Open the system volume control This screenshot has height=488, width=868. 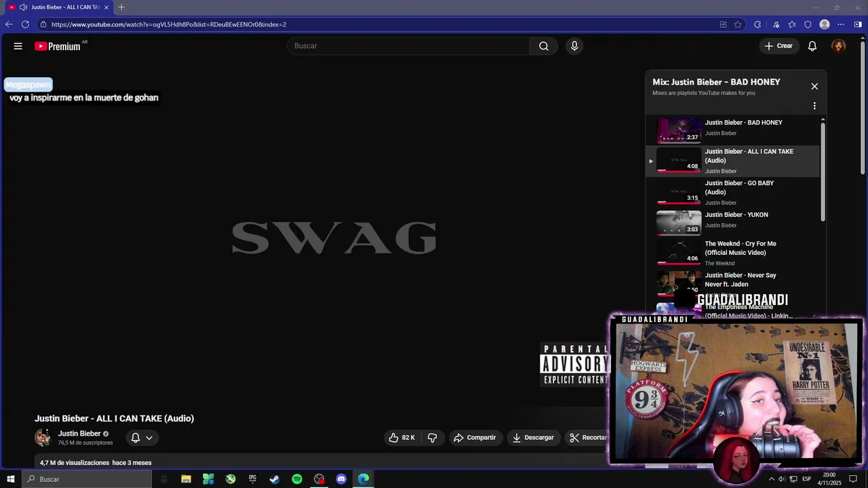[782, 479]
